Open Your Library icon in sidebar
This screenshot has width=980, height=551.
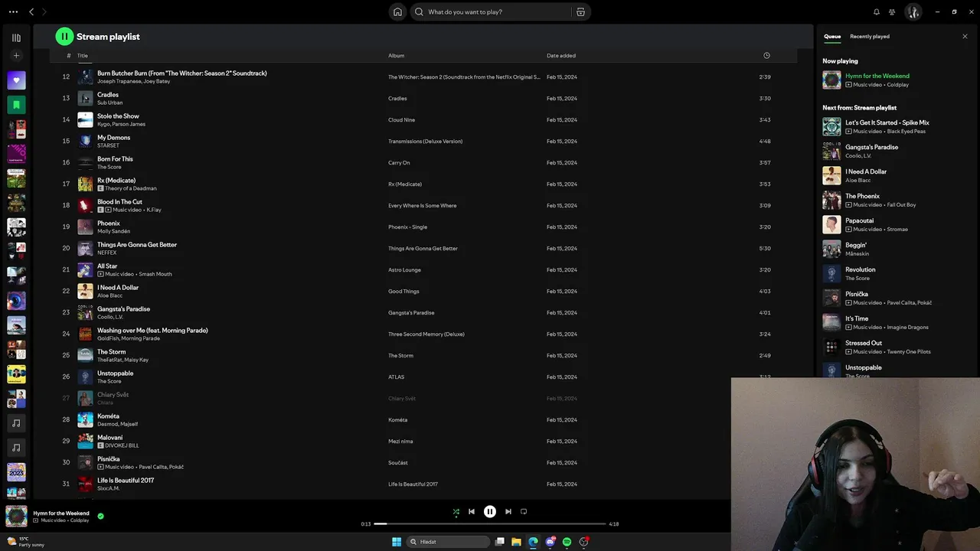[16, 37]
